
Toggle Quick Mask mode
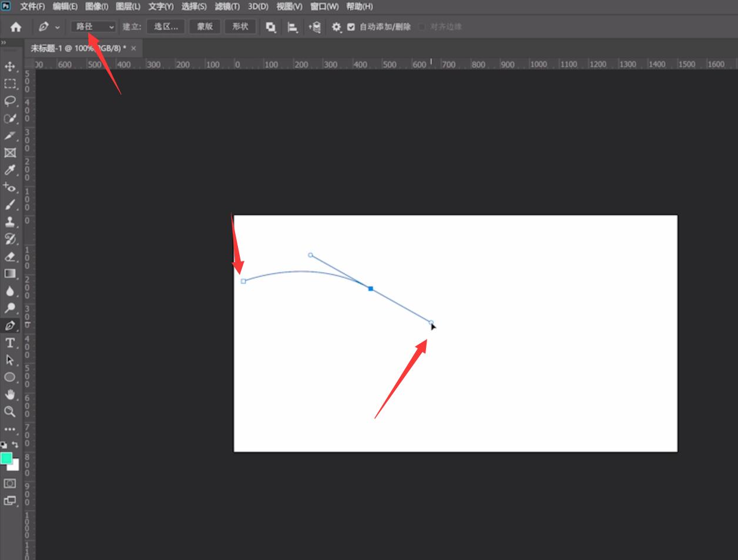10,483
